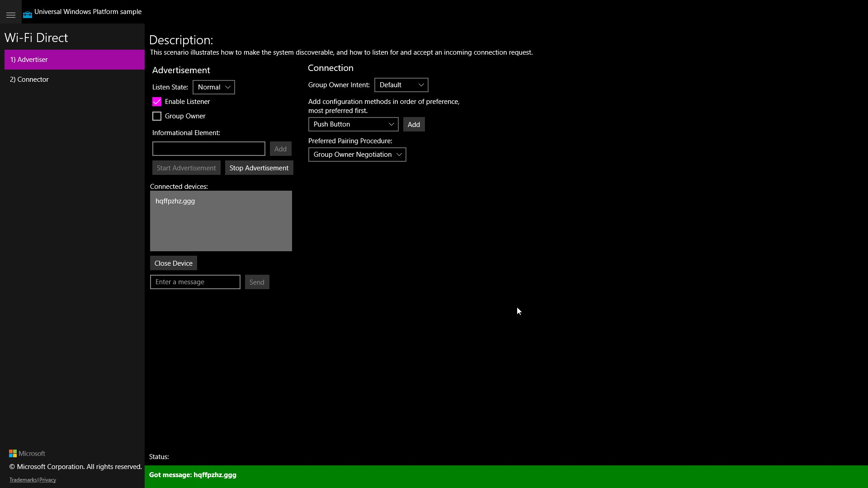Screen dimensions: 868x488
Task: Click the Start Advertisement button
Action: pos(186,168)
